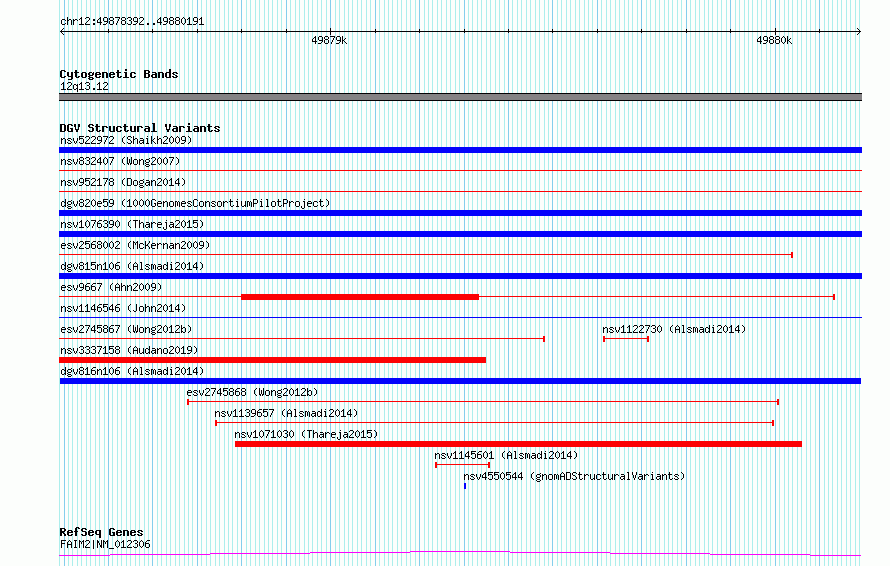The height and width of the screenshot is (566, 890).
Task: Click the DGV Structural Variants track title
Action: click(140, 128)
